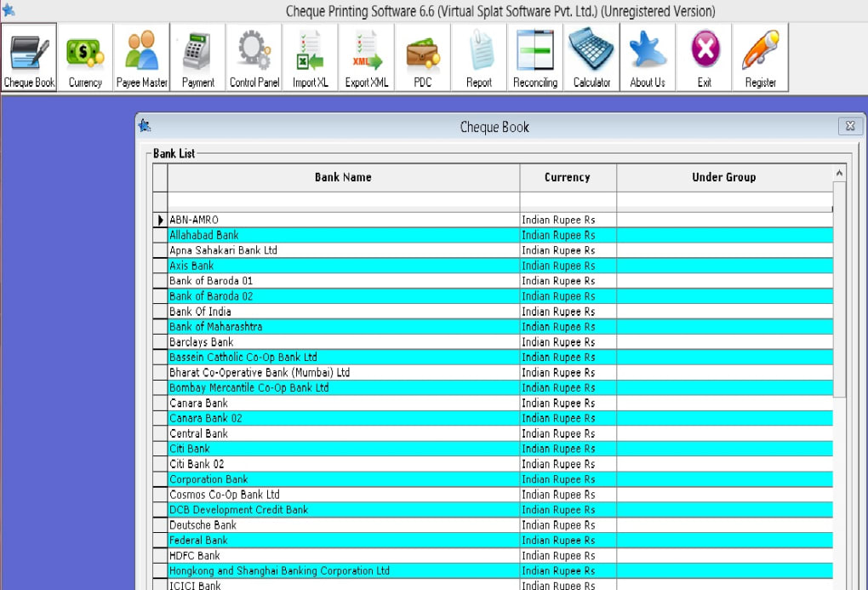The width and height of the screenshot is (868, 590).
Task: Launch the Export XML tool
Action: tap(365, 56)
